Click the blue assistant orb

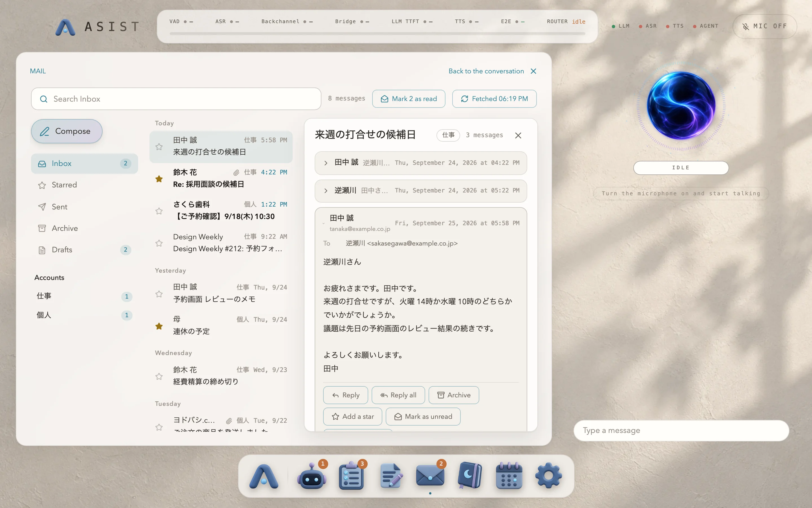681,106
